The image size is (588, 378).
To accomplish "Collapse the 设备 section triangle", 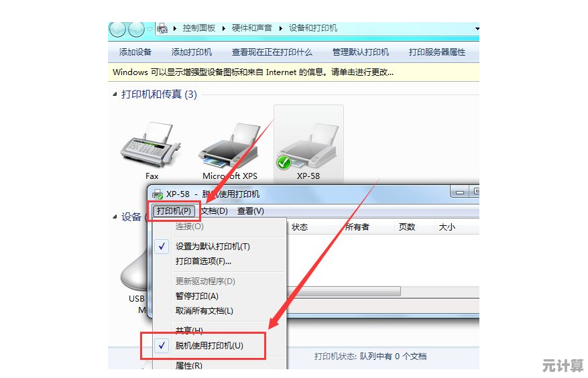I will [x=115, y=216].
